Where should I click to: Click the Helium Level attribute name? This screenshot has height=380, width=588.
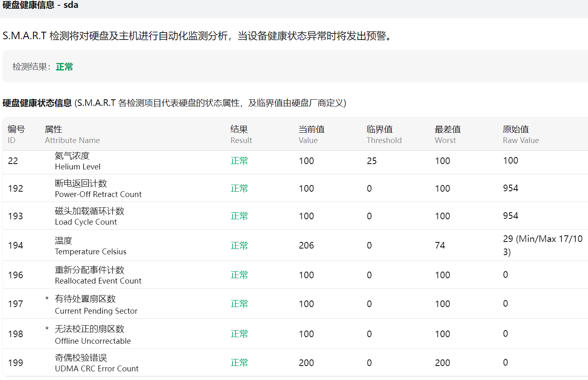[x=78, y=161]
